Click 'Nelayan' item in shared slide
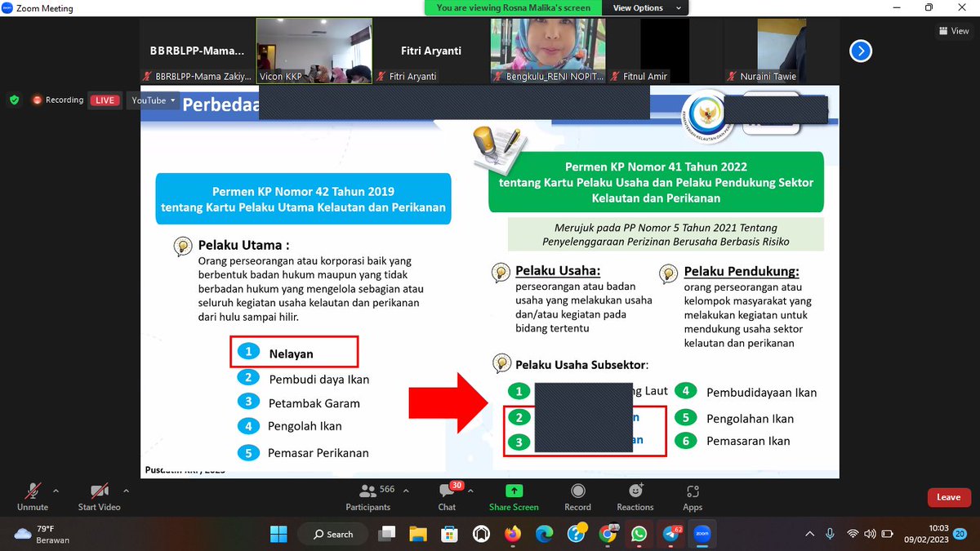Viewport: 980px width, 551px height. click(x=291, y=354)
